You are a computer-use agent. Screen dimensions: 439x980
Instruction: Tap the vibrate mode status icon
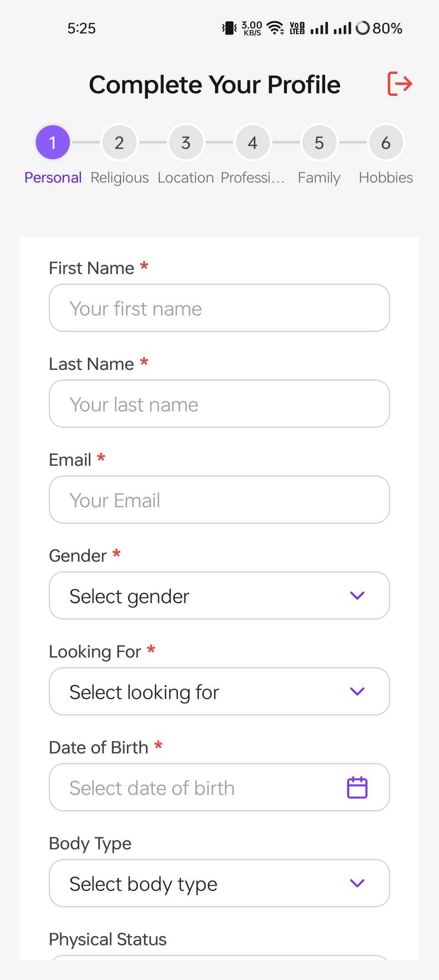click(229, 28)
